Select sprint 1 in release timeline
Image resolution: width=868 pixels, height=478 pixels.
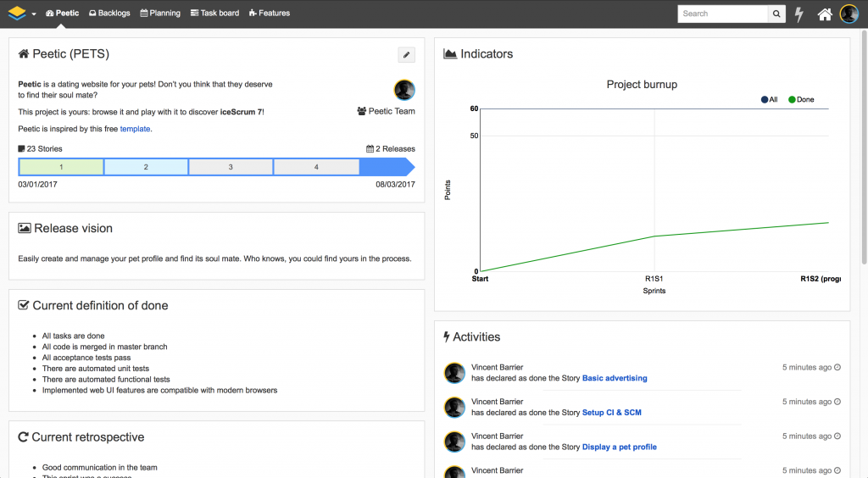click(x=61, y=167)
